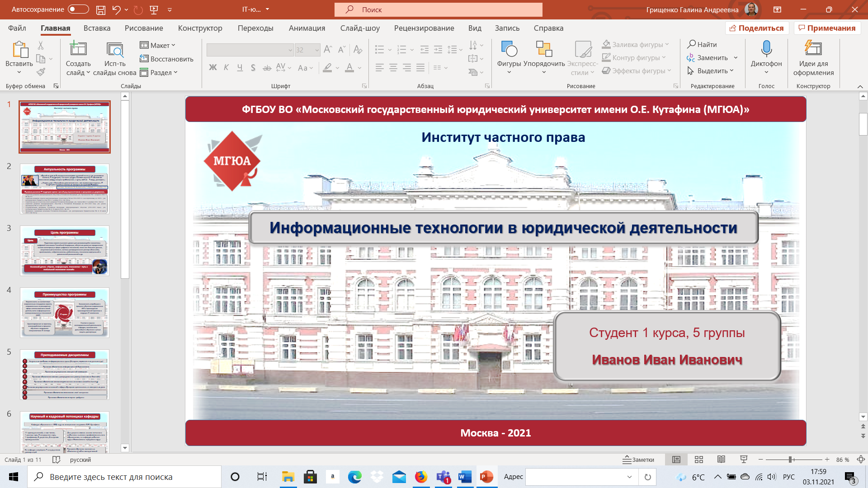Open the Change case (Аа) dropdown

[306, 68]
